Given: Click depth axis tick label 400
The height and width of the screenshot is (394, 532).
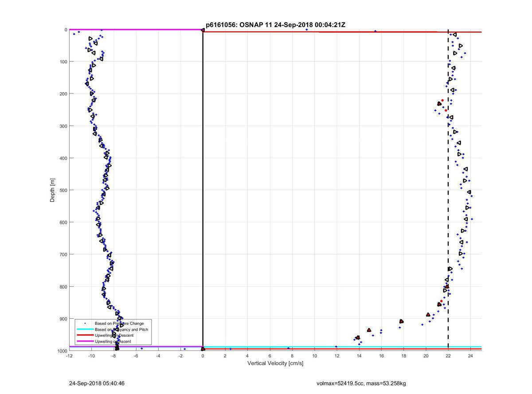Looking at the screenshot, I should pyautogui.click(x=63, y=158).
